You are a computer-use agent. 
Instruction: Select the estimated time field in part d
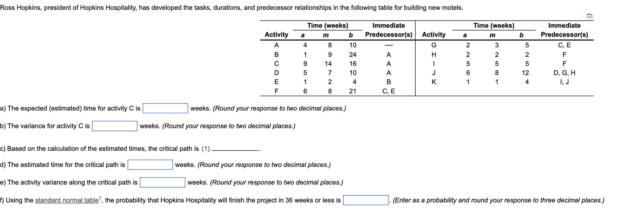click(150, 165)
